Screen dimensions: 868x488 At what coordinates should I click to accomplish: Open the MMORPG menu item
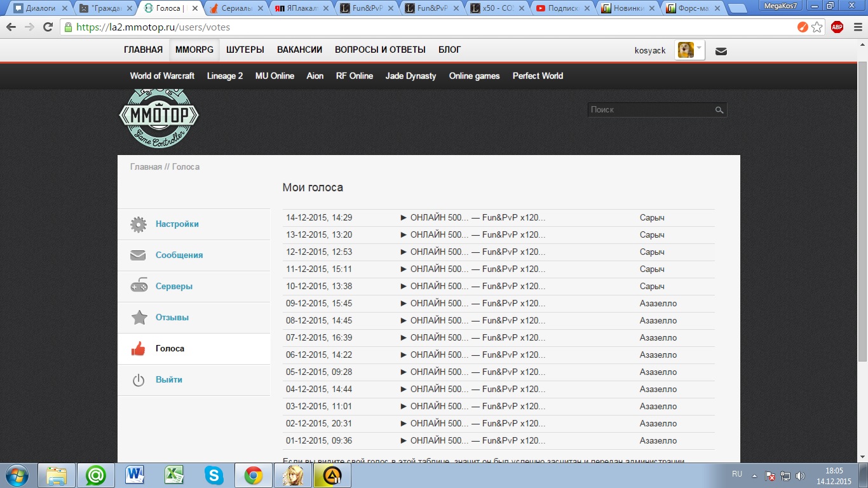pyautogui.click(x=194, y=50)
